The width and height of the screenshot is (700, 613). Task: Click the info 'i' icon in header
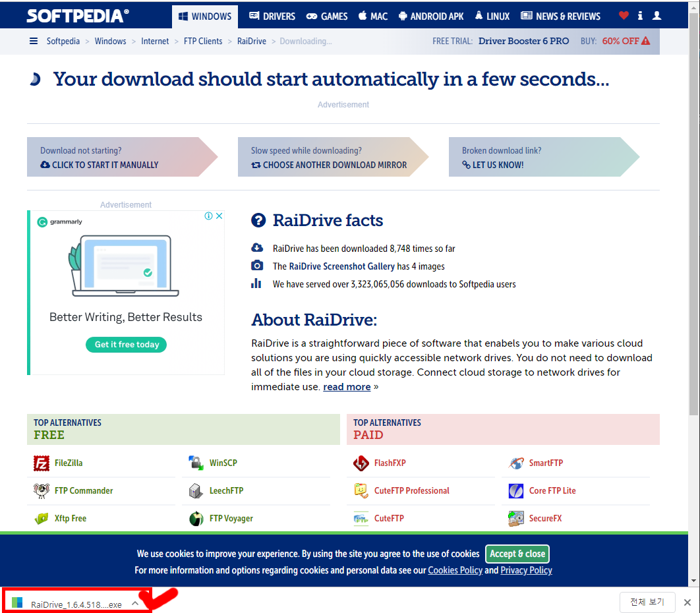[640, 16]
